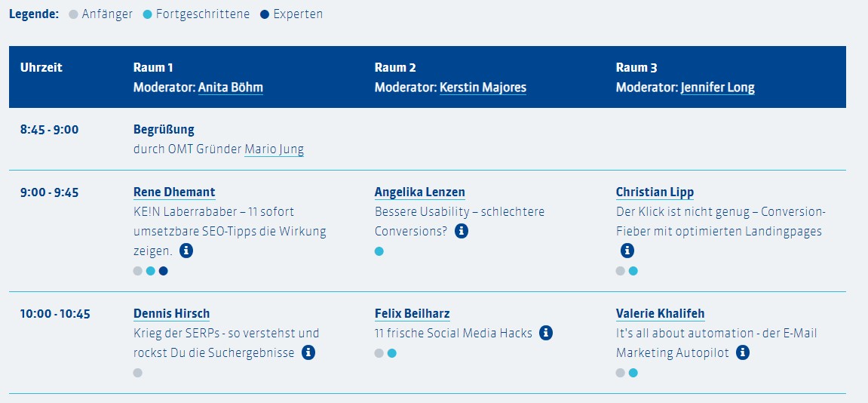Open moderator Anita Böhm's profile link

[231, 88]
